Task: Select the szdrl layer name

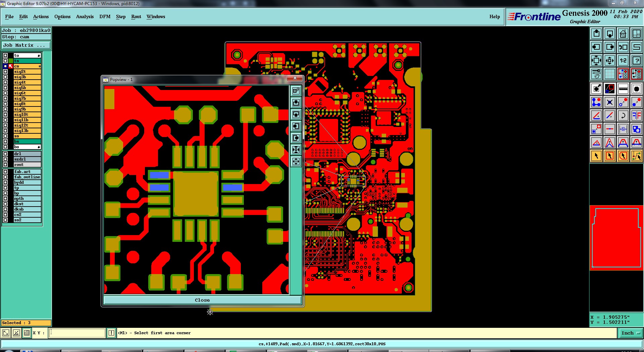Action: pyautogui.click(x=27, y=159)
